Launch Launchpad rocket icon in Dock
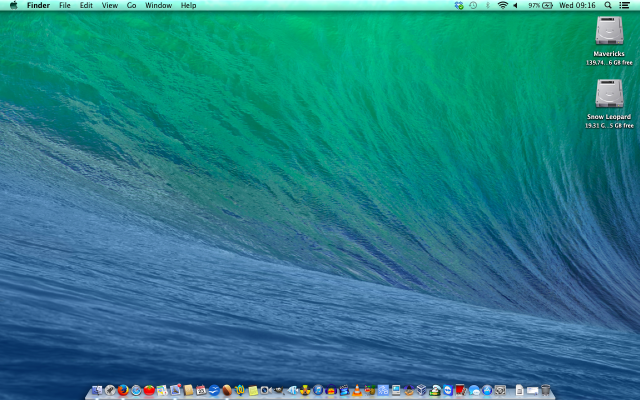Image resolution: width=640 pixels, height=400 pixels. pos(110,390)
